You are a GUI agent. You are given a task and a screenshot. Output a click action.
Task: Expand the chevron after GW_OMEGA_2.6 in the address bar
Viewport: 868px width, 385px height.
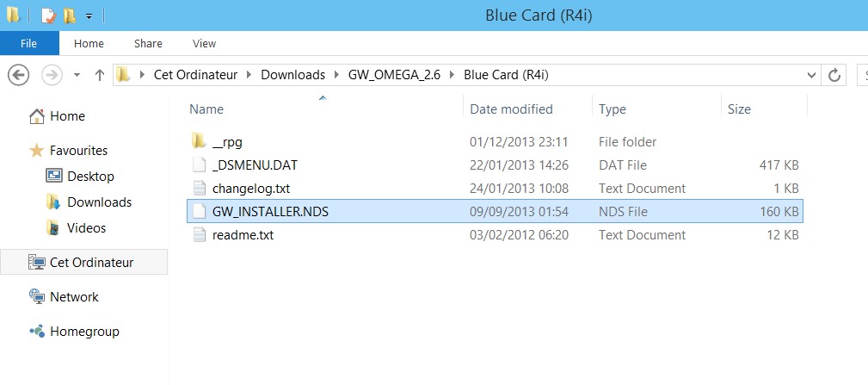(x=452, y=75)
